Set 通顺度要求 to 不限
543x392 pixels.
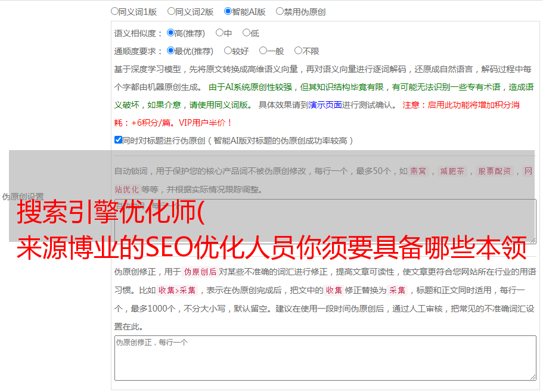point(298,51)
